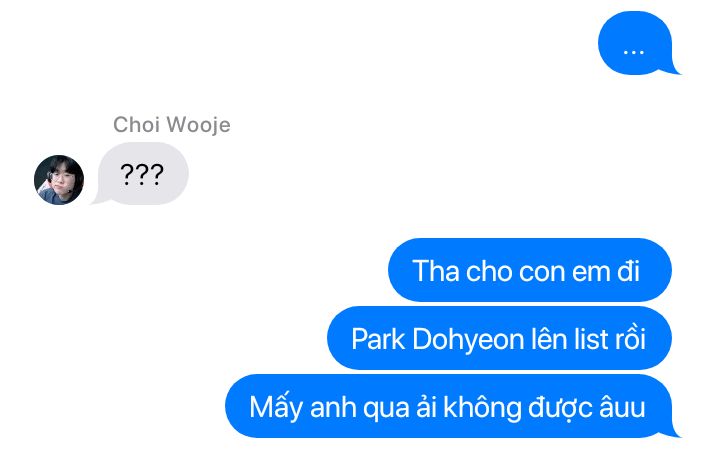Click the word 'rồi' in the Park Dohyeon message
The width and height of the screenshot is (720, 466).
[x=630, y=339]
